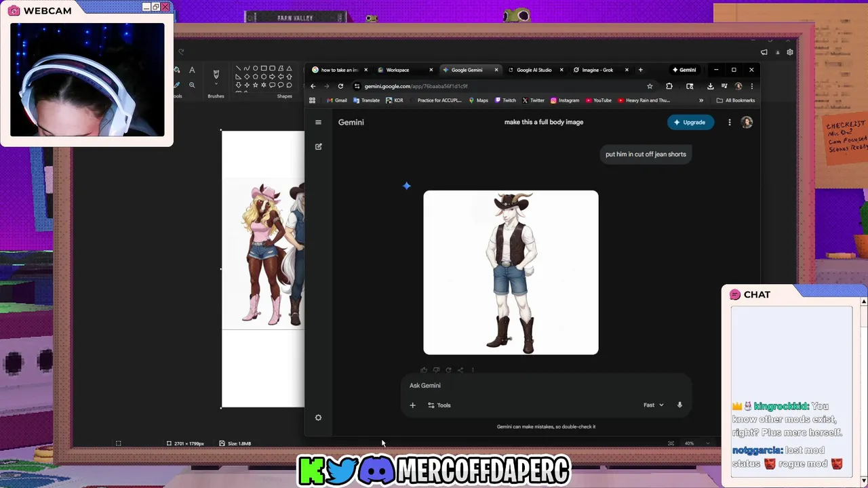Click the Redo arrow in Paint
Screen dimensions: 868x488
[181, 52]
